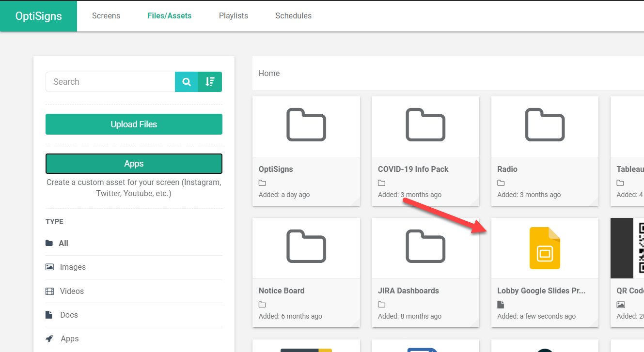Screen dimensions: 644x352
Task: Open the Radio folder icon
Action: tap(545, 125)
